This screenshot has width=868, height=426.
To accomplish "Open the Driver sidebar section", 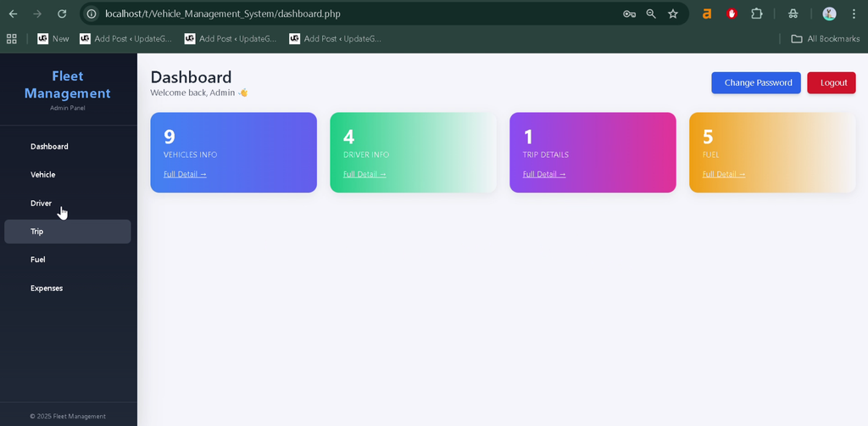I will point(68,204).
